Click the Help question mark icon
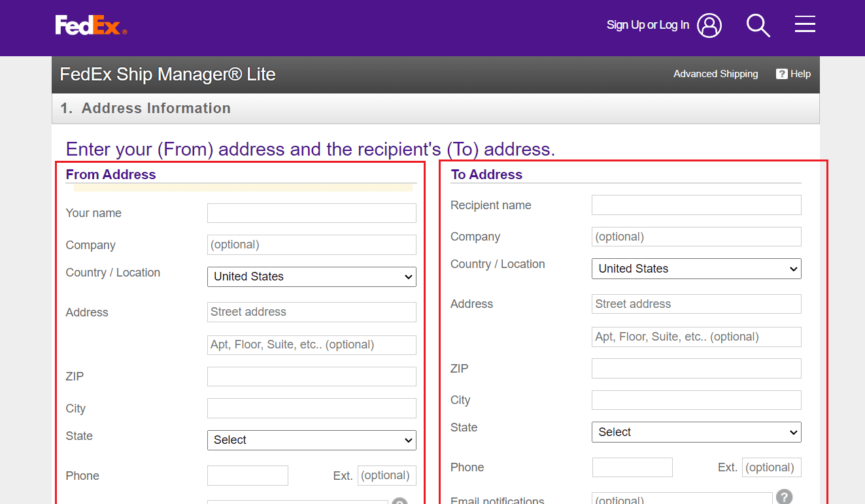 (781, 74)
